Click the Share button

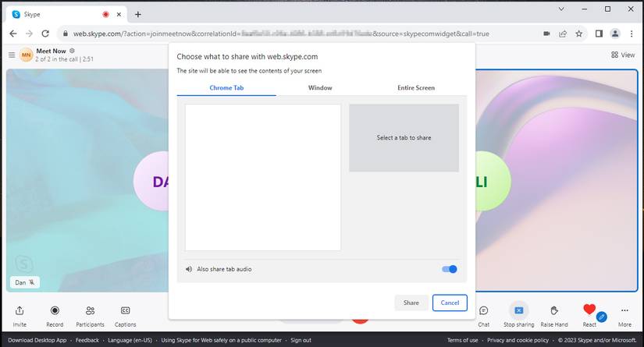point(411,303)
